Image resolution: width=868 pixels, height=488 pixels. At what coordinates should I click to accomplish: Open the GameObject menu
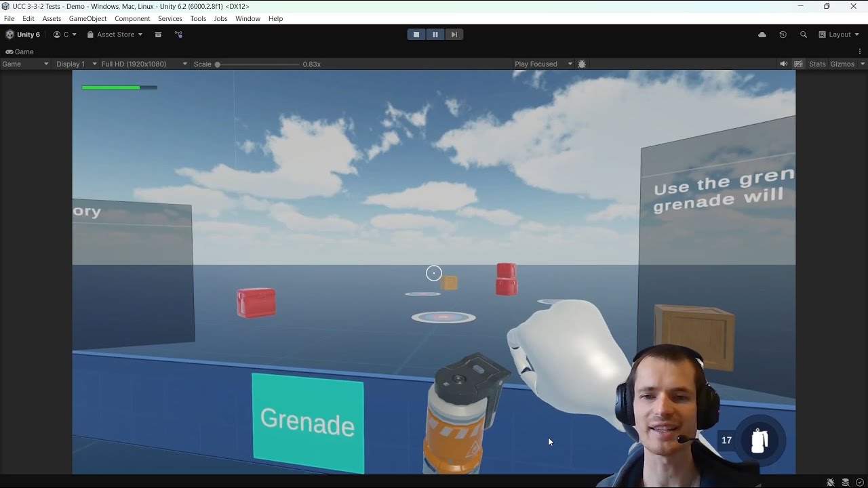pos(87,18)
